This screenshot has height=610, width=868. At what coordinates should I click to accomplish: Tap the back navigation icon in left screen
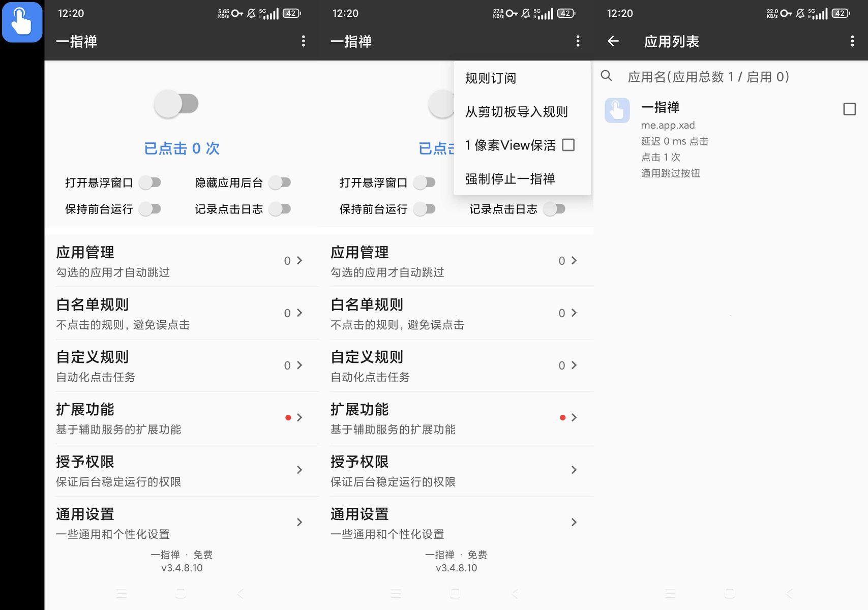(240, 593)
